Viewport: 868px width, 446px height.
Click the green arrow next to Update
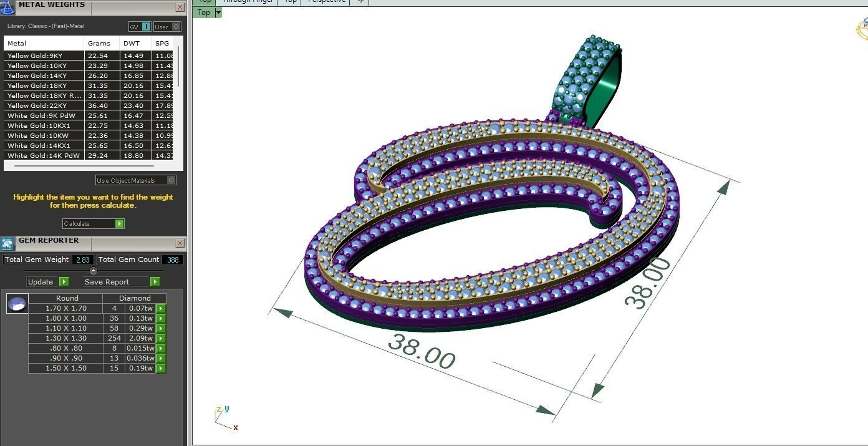click(x=64, y=282)
